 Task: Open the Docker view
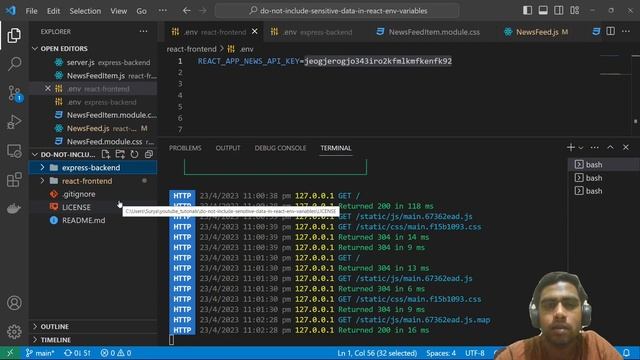(x=14, y=209)
